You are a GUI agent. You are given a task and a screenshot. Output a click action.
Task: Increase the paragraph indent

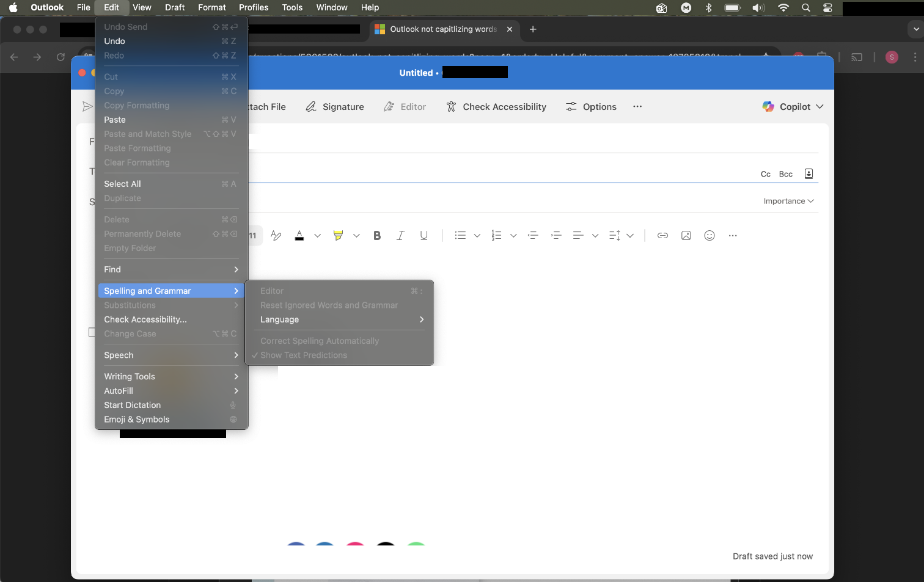pos(556,236)
